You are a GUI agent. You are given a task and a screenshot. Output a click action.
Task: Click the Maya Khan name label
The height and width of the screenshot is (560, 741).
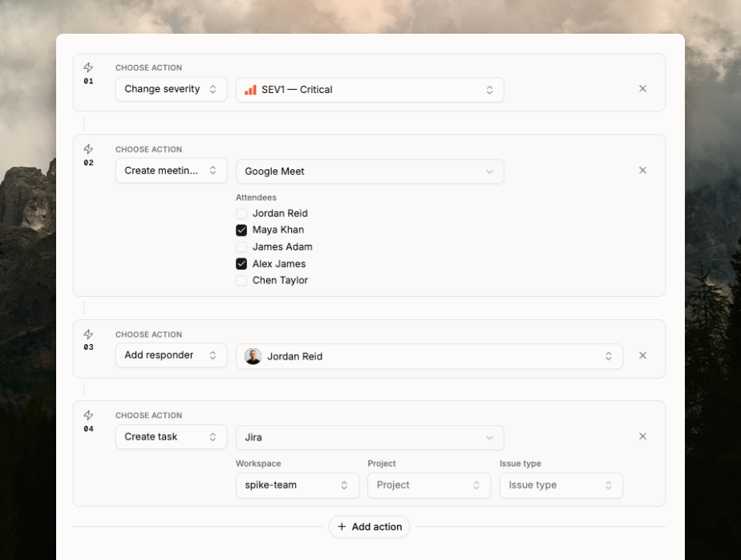click(x=277, y=230)
